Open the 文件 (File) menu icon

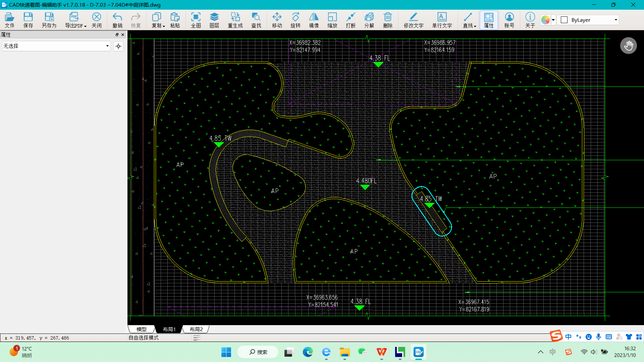[x=9, y=20]
